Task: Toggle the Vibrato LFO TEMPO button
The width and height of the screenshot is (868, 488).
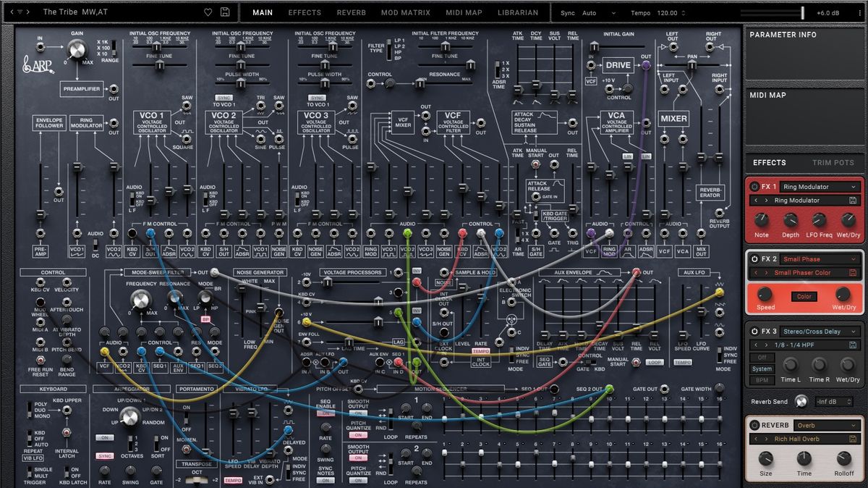Action: (233, 480)
